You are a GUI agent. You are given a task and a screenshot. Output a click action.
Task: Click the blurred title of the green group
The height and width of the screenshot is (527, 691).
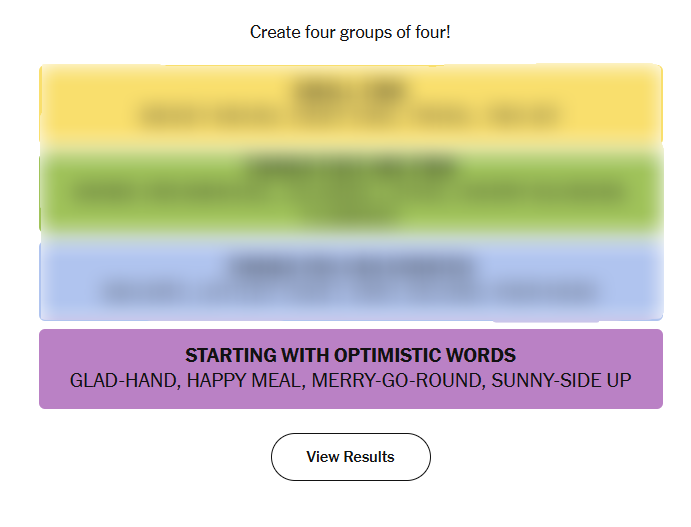[350, 166]
